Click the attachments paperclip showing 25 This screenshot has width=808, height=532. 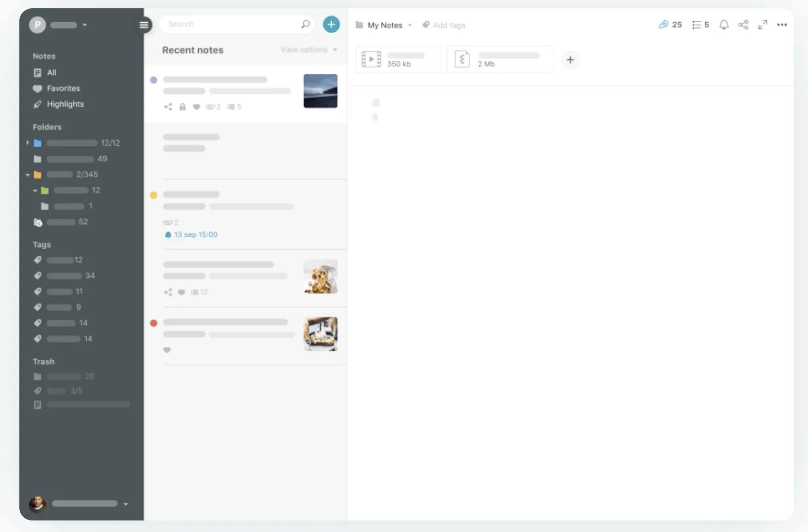[670, 25]
